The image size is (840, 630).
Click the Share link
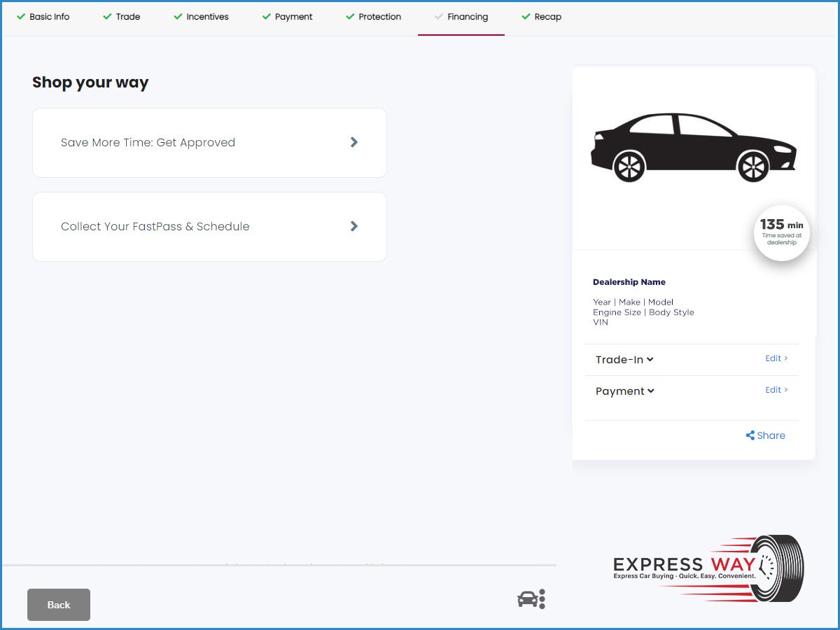(x=771, y=435)
